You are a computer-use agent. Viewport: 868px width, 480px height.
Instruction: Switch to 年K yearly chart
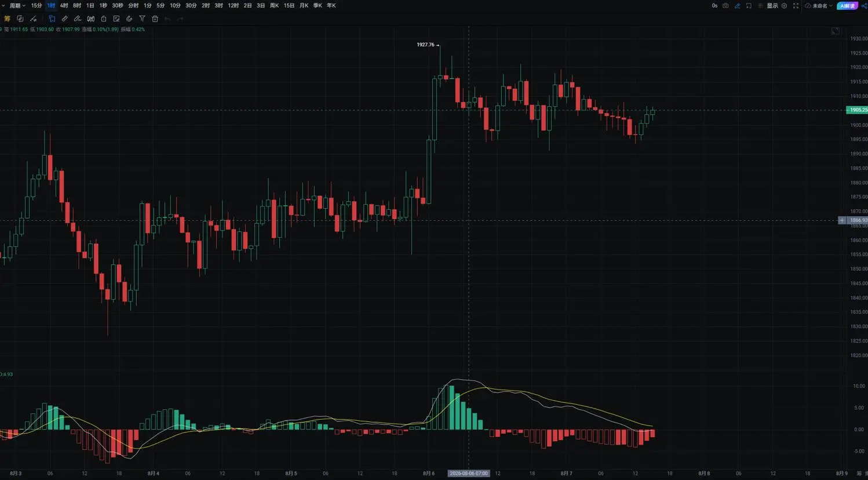pyautogui.click(x=331, y=6)
